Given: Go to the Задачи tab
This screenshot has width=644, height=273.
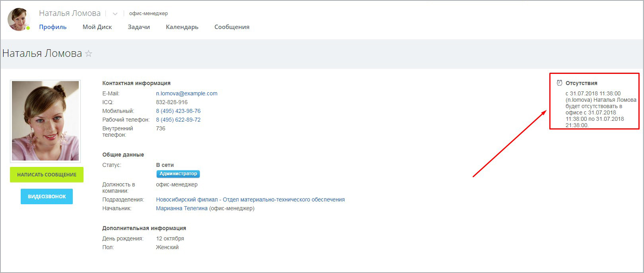Looking at the screenshot, I should (x=139, y=27).
